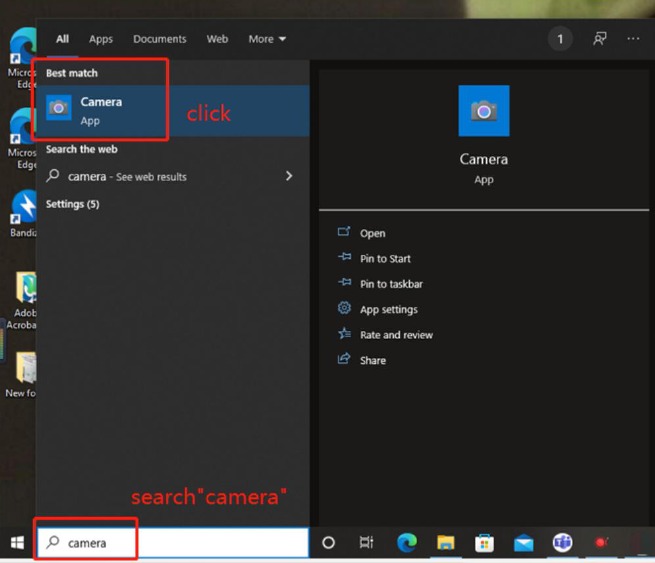
Task: Open File Explorer from the taskbar
Action: tap(445, 543)
